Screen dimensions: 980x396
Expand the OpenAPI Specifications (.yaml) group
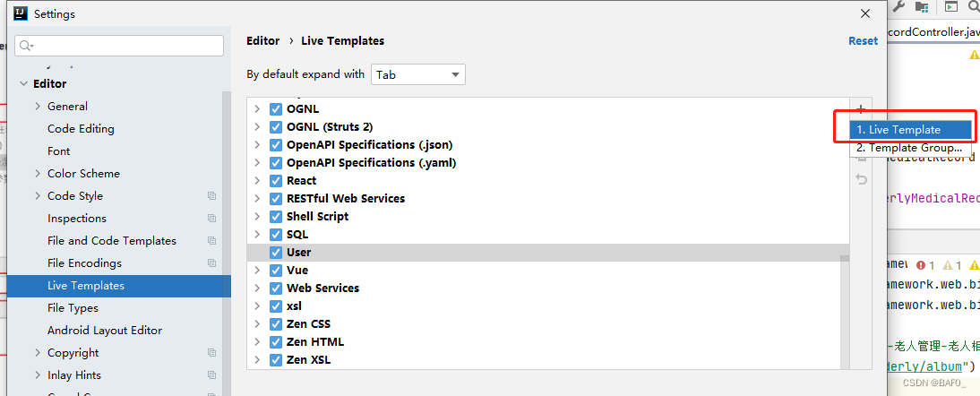pos(257,163)
